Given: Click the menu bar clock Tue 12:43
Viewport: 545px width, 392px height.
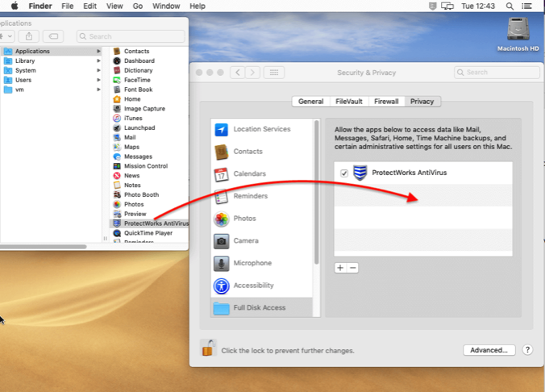Looking at the screenshot, I should point(478,6).
